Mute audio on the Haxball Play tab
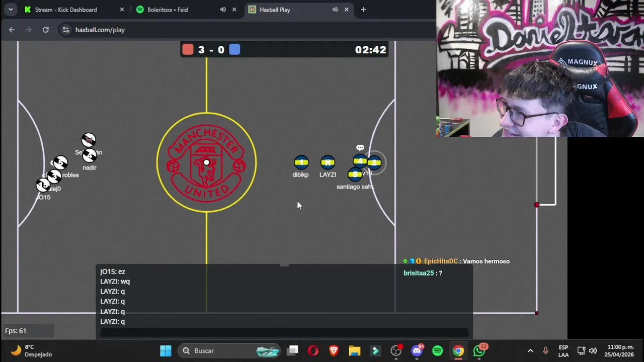Viewport: 644px width, 362px height. (x=335, y=10)
